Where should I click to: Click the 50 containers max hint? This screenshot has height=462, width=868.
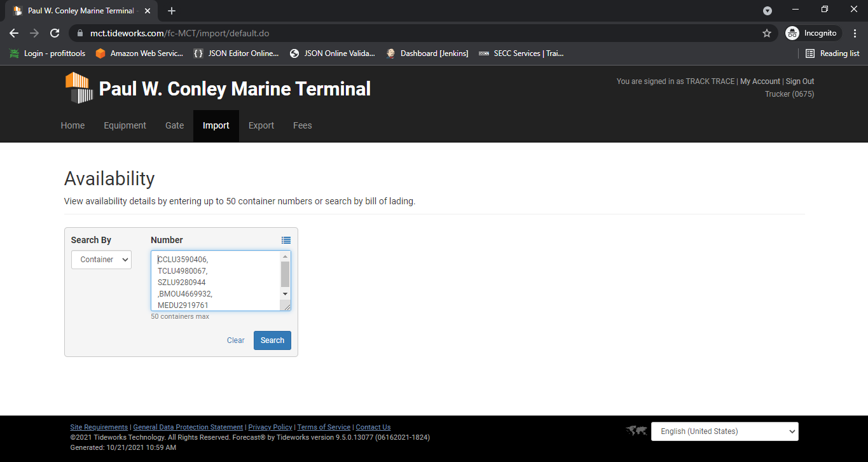180,316
